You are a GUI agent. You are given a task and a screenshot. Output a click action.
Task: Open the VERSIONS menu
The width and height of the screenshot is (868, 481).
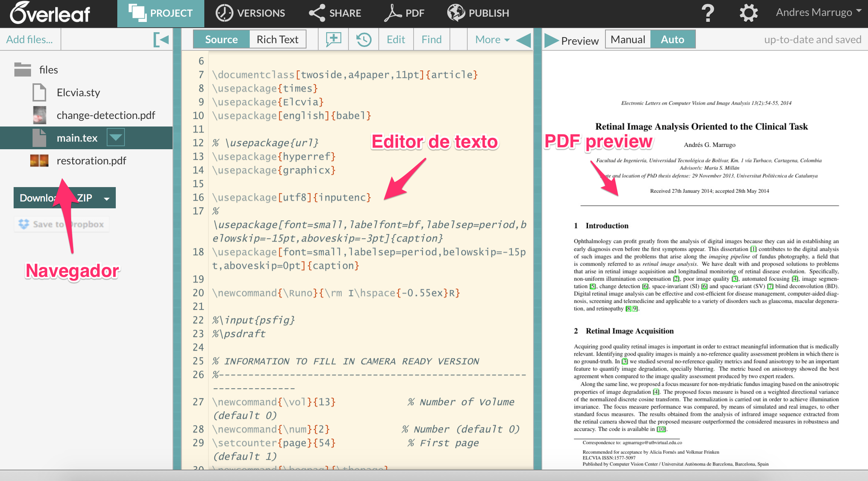point(250,13)
